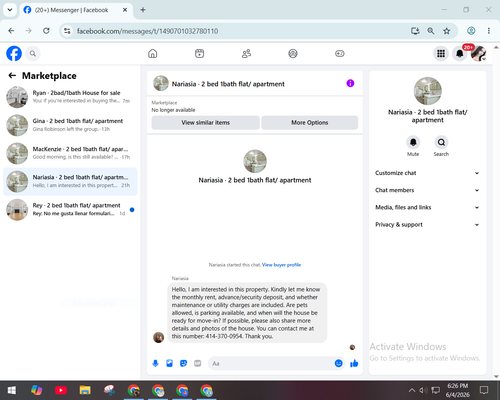Open the Reels video icon

199,53
